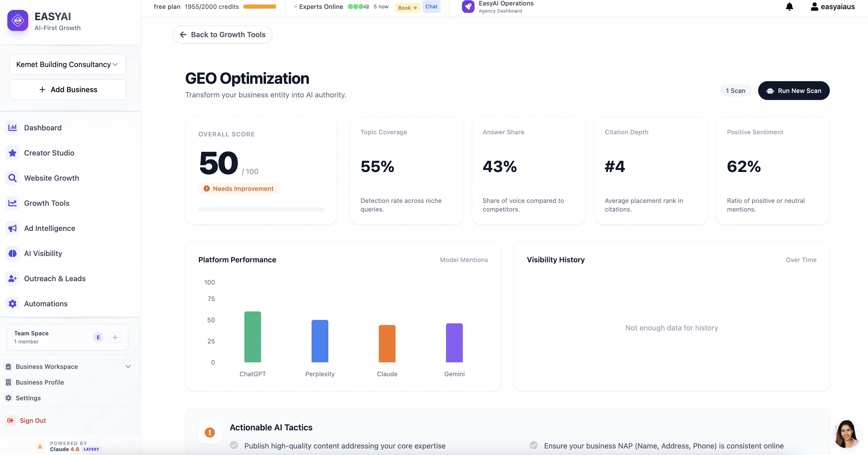Open the notification bell

point(789,6)
